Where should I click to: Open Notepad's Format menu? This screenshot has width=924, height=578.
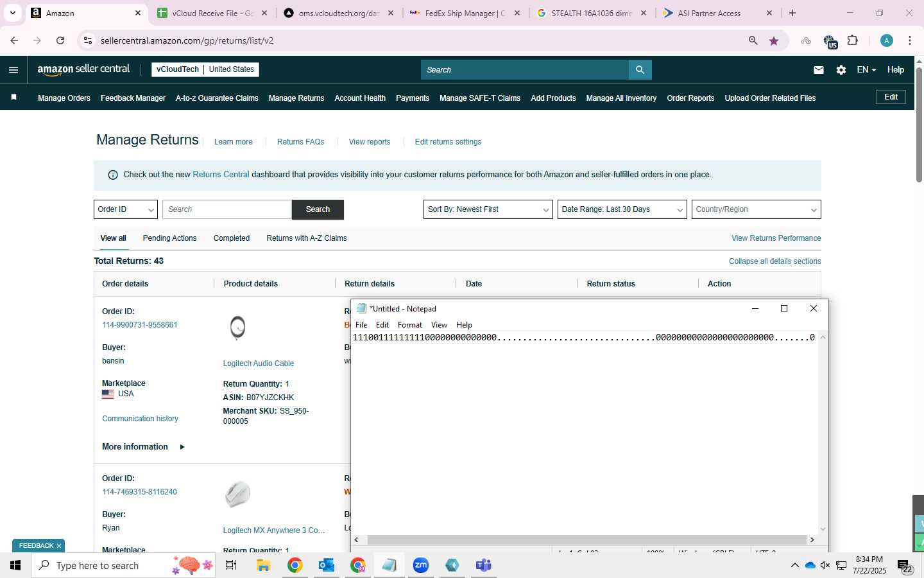click(x=410, y=325)
